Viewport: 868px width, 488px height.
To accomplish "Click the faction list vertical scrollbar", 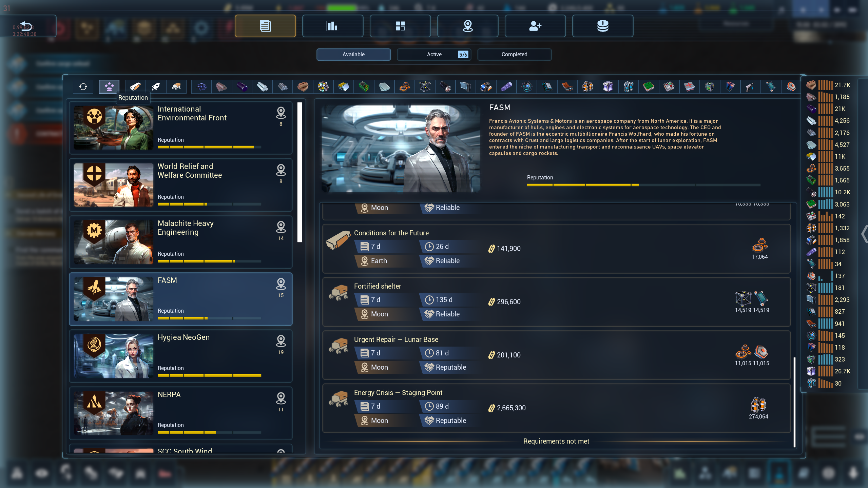I will pyautogui.click(x=300, y=172).
